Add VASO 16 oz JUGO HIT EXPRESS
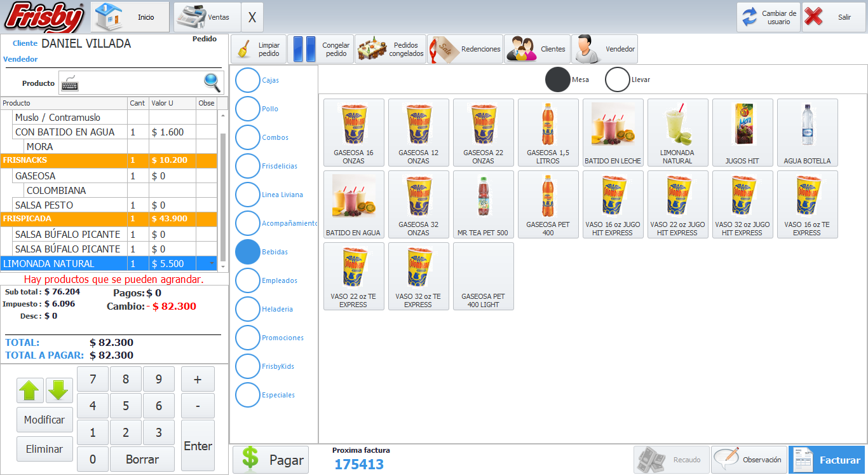This screenshot has width=868, height=475. pos(613,204)
